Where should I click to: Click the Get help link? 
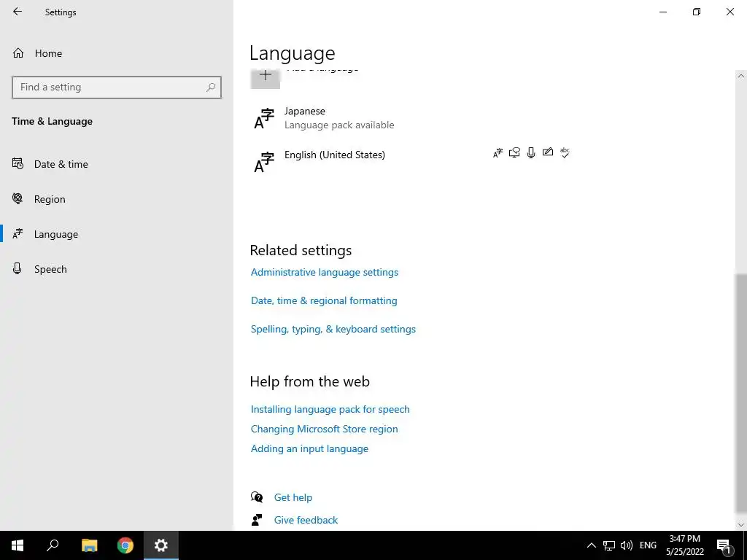(293, 497)
